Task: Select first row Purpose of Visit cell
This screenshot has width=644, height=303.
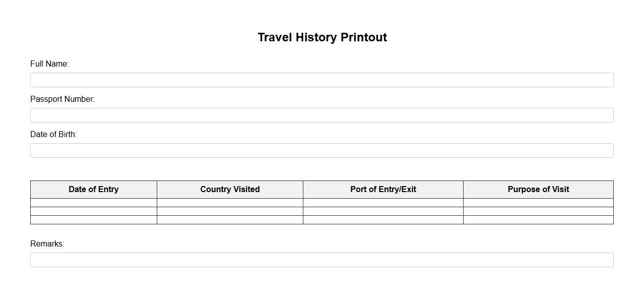Action: coord(538,203)
